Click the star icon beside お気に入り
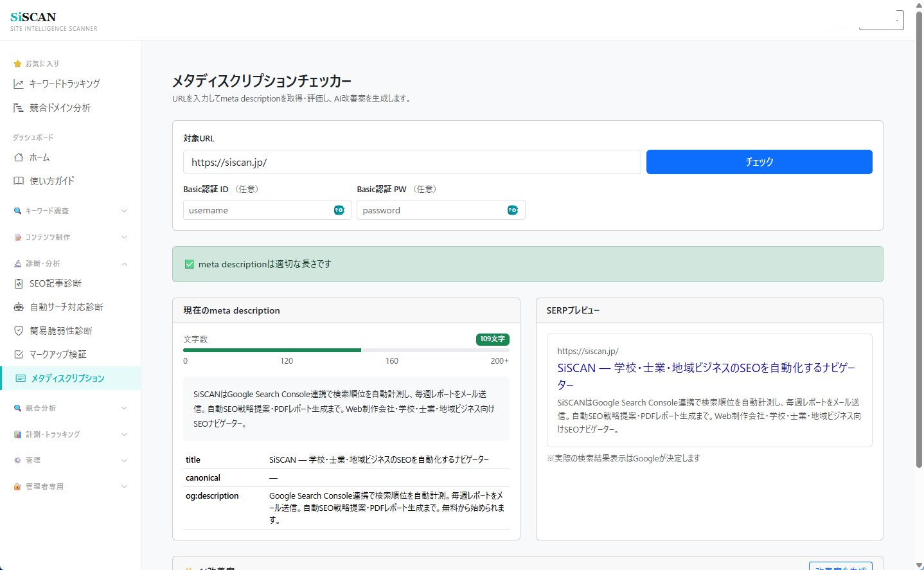The width and height of the screenshot is (924, 570). (17, 64)
